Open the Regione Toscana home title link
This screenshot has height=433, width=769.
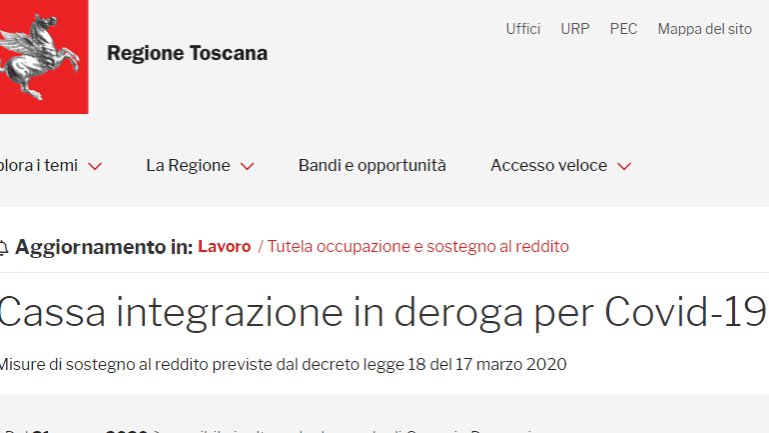tap(187, 53)
